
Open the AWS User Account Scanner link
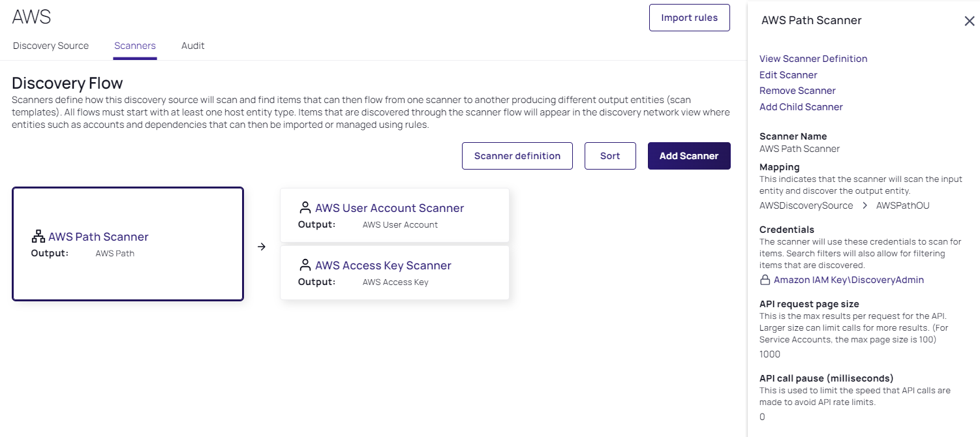(x=390, y=208)
